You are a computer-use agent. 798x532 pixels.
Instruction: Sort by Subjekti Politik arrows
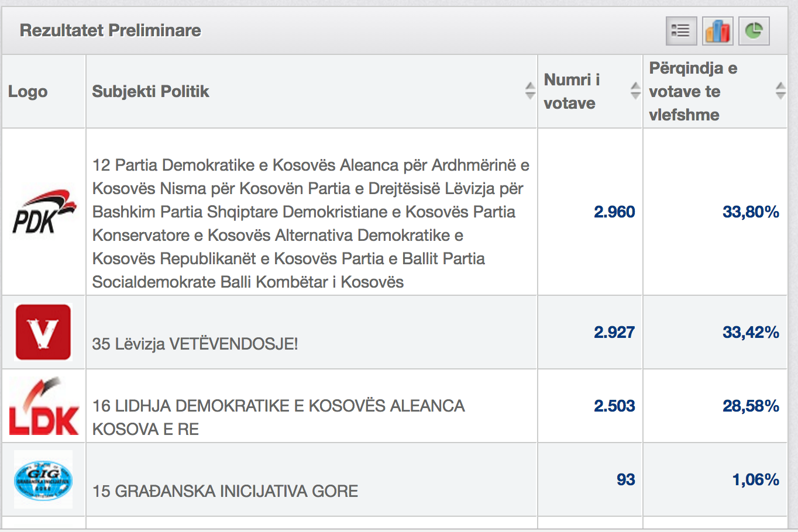[x=530, y=91]
